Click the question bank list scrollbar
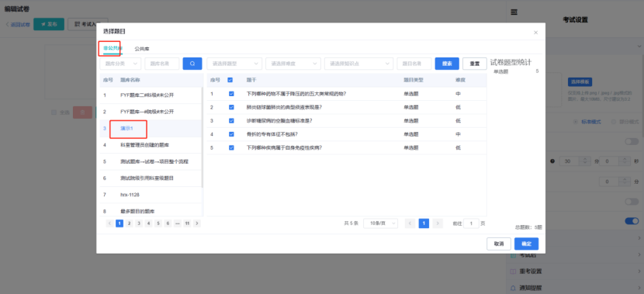644x294 pixels. (202, 137)
